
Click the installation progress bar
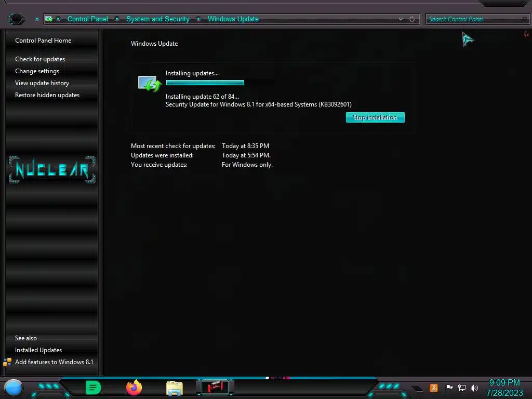[x=220, y=83]
